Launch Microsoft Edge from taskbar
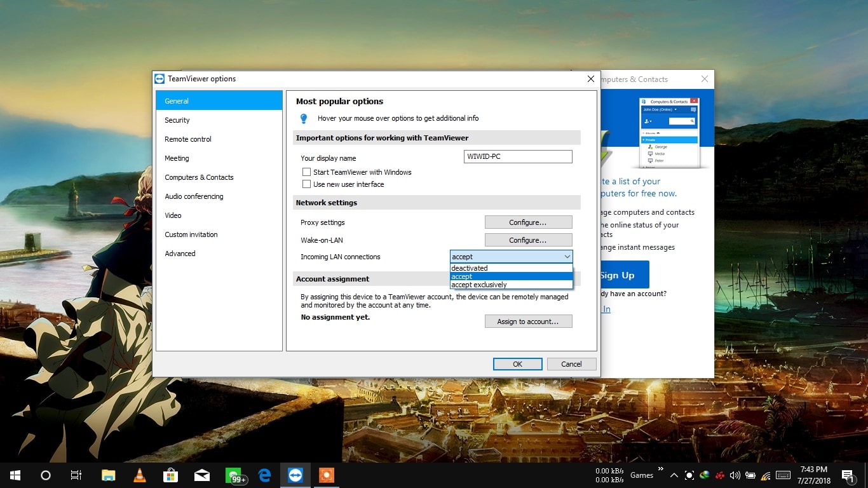The width and height of the screenshot is (868, 488). point(264,475)
